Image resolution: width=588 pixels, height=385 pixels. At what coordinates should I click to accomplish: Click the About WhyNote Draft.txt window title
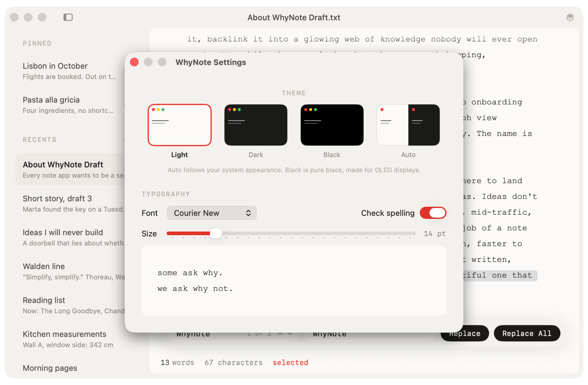(x=294, y=18)
